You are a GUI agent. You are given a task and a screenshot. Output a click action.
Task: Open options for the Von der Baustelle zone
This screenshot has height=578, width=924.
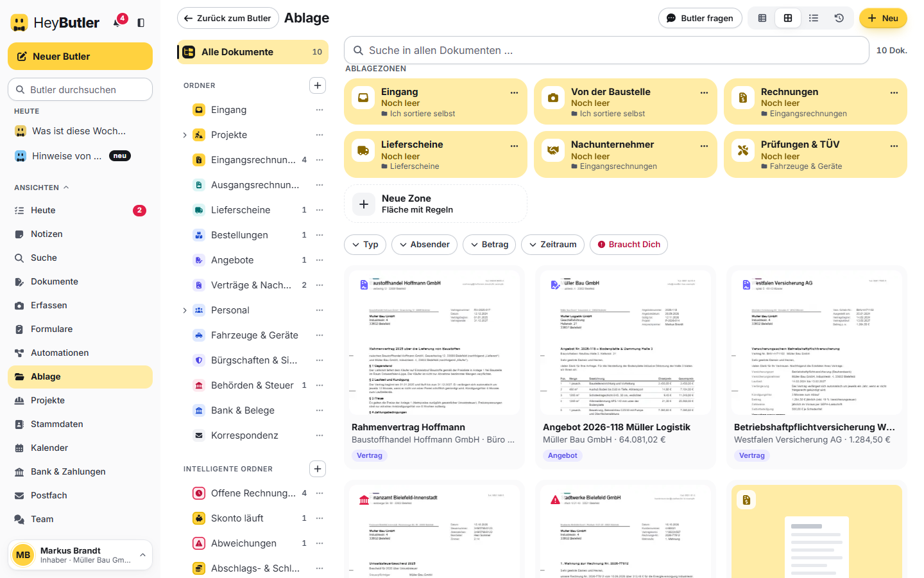pyautogui.click(x=704, y=92)
